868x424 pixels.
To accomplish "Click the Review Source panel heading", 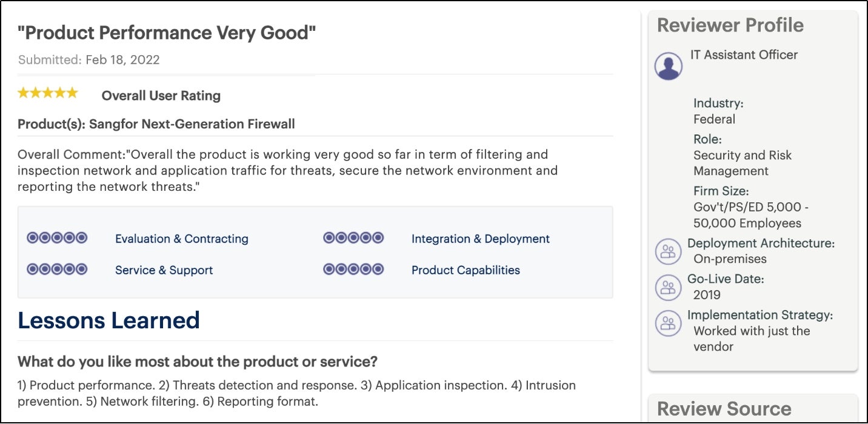I will 724,408.
